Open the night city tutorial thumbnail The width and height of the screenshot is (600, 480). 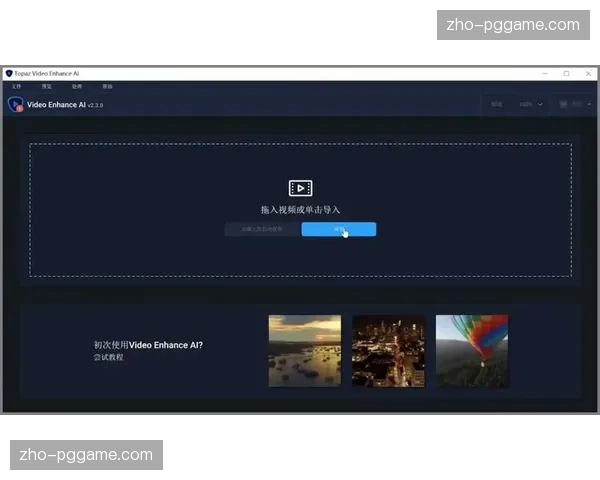(x=388, y=351)
